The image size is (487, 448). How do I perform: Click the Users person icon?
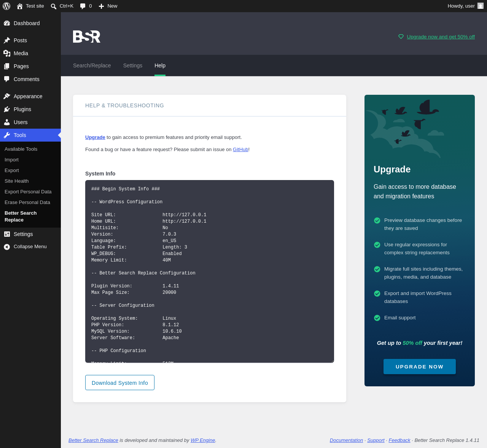[x=7, y=122]
